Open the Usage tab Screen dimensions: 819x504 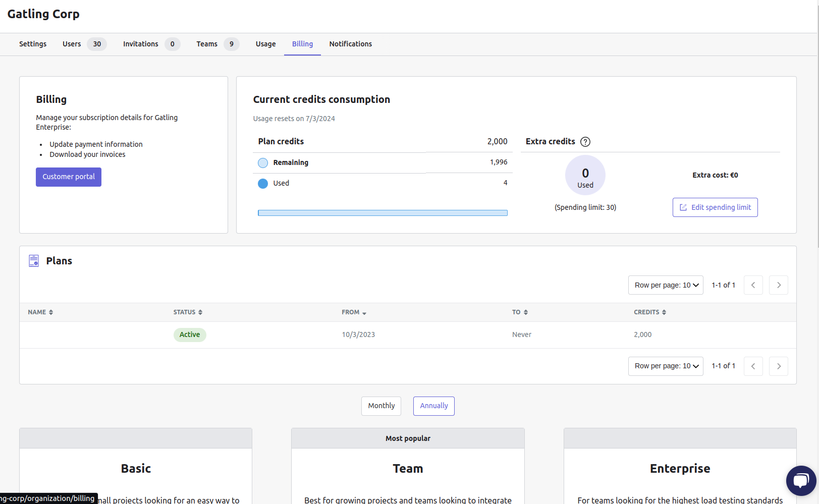tap(265, 44)
